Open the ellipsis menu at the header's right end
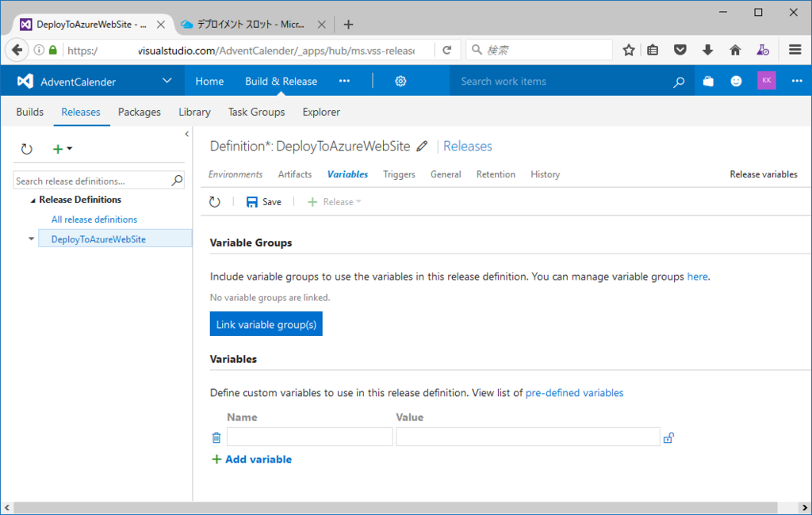The height and width of the screenshot is (515, 812). click(x=797, y=81)
